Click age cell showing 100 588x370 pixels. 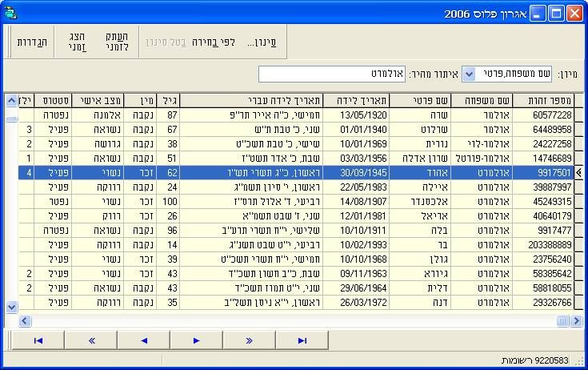click(x=168, y=202)
